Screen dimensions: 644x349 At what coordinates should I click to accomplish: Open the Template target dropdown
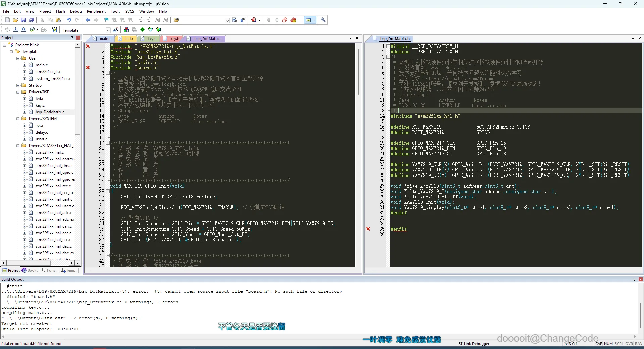[x=108, y=30]
